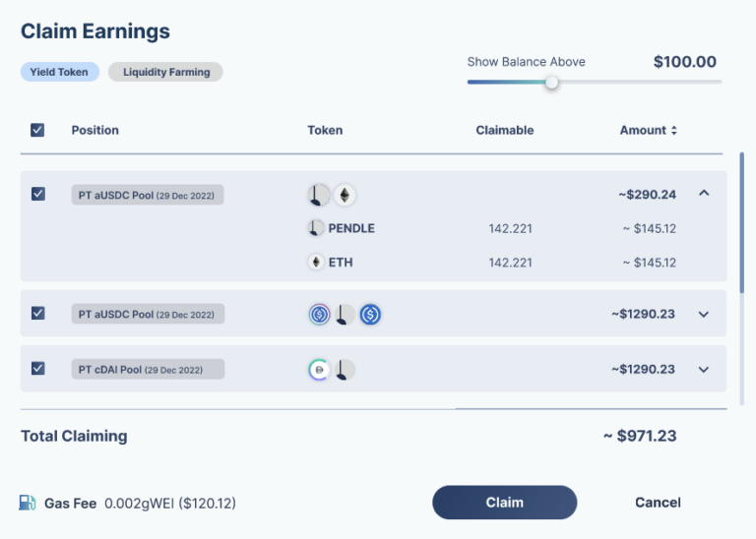This screenshot has height=539, width=756.
Task: Switch to the Liquidity Farming tab
Action: click(x=165, y=72)
